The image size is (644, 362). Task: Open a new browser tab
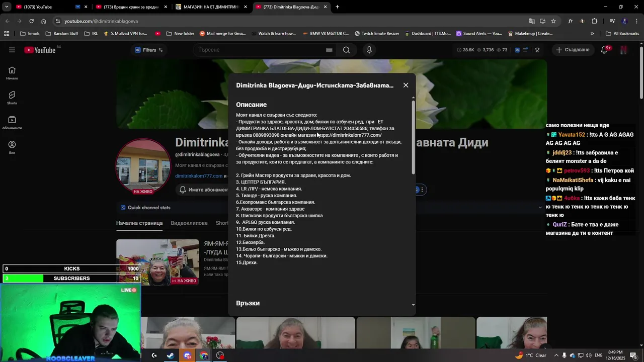(337, 7)
